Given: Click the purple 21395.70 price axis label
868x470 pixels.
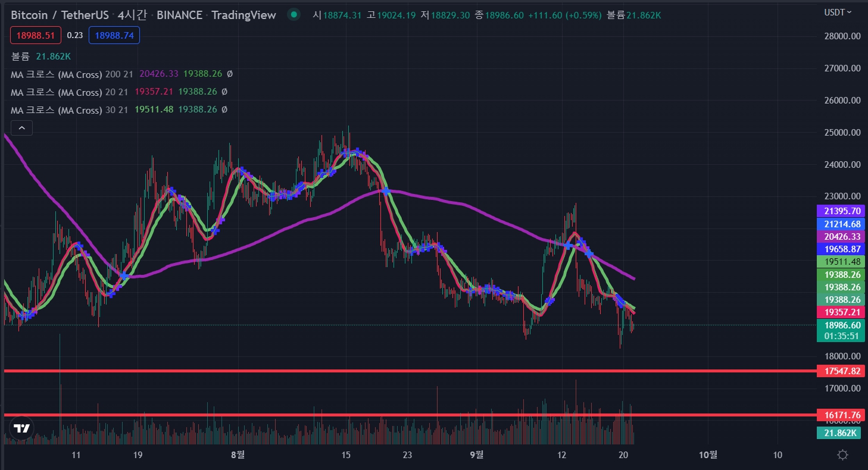Looking at the screenshot, I should point(841,211).
